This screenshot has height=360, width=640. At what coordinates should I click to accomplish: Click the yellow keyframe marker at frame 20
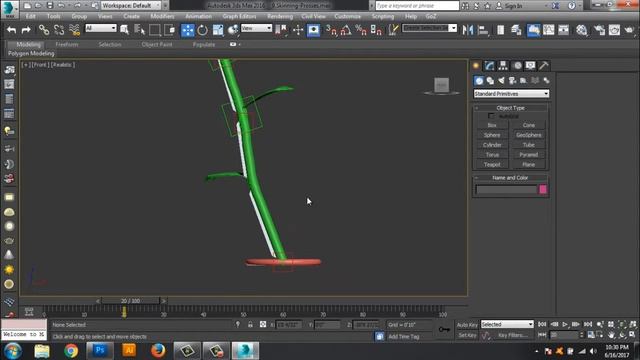point(124,312)
